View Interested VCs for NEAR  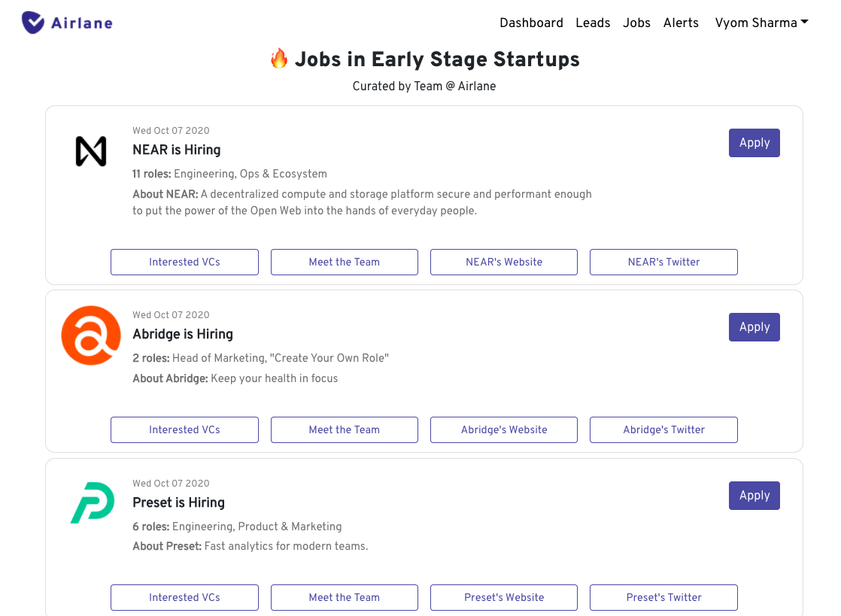pyautogui.click(x=184, y=262)
